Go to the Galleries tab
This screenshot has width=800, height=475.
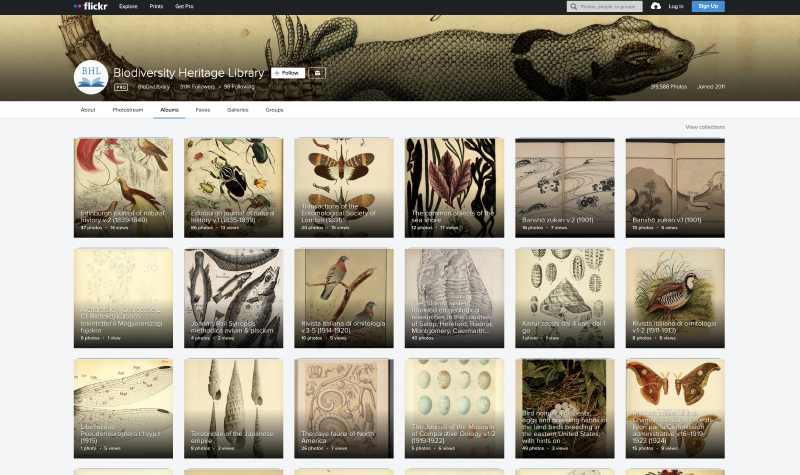[237, 109]
